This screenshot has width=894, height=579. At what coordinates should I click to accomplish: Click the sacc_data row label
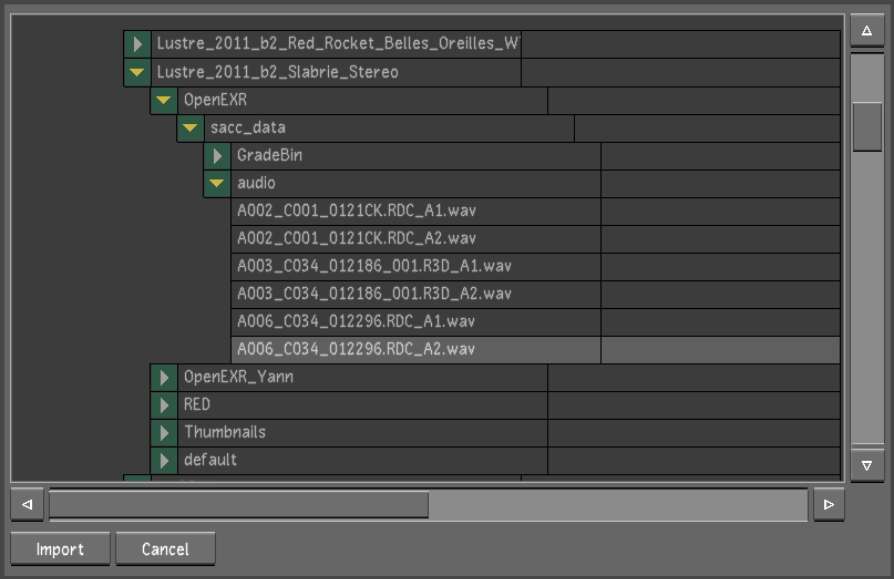248,128
